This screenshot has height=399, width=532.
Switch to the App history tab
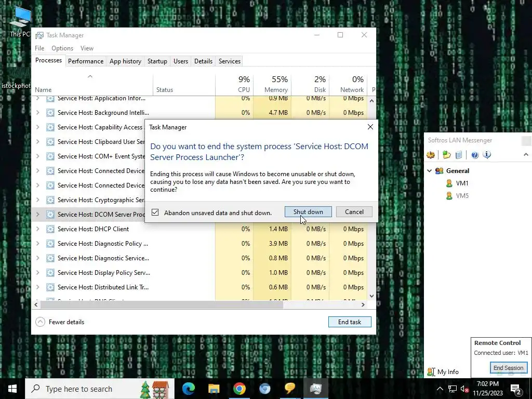(x=125, y=61)
